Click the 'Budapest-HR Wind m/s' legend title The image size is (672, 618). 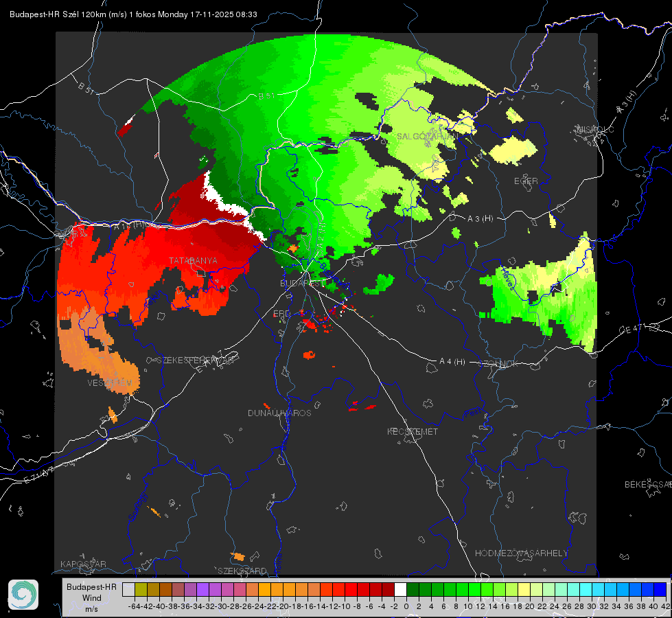92,597
